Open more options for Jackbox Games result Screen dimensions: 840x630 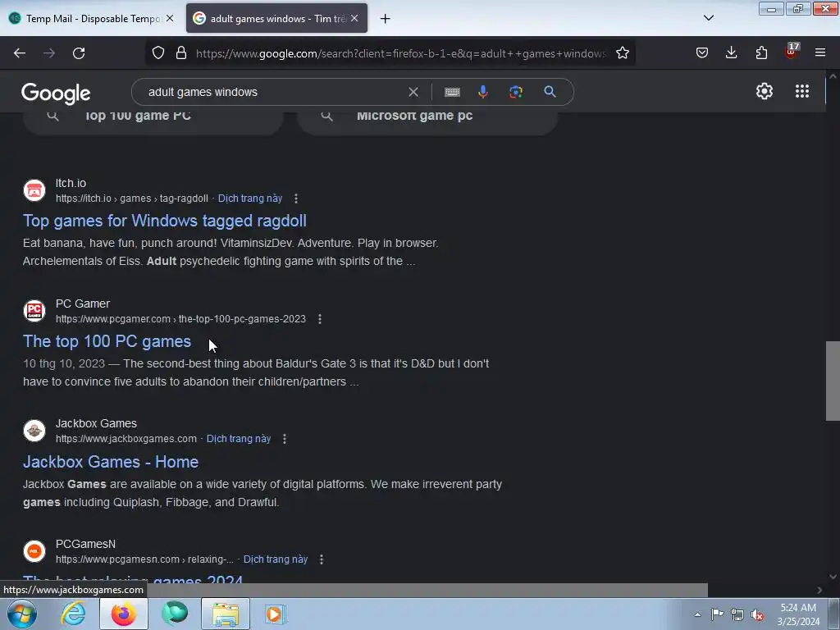pyautogui.click(x=285, y=439)
